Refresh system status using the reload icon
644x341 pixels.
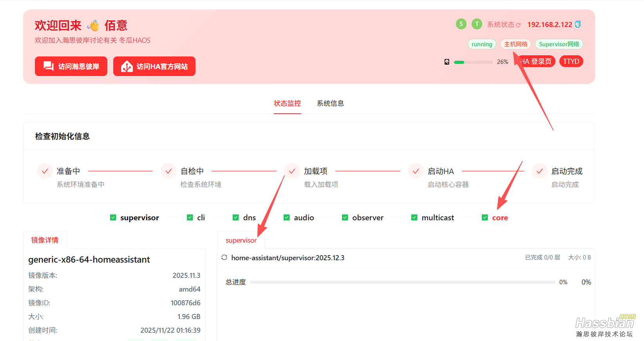pos(518,25)
